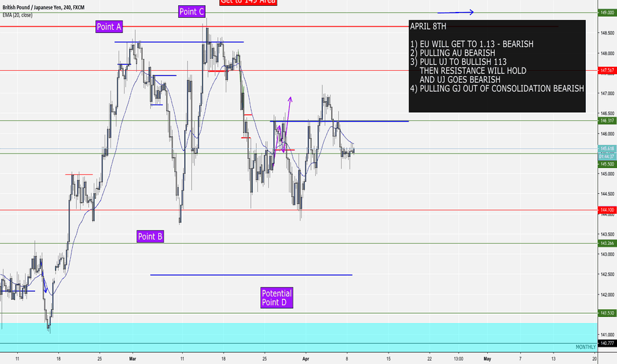
Task: Select the Potential Point D label
Action: point(277,298)
